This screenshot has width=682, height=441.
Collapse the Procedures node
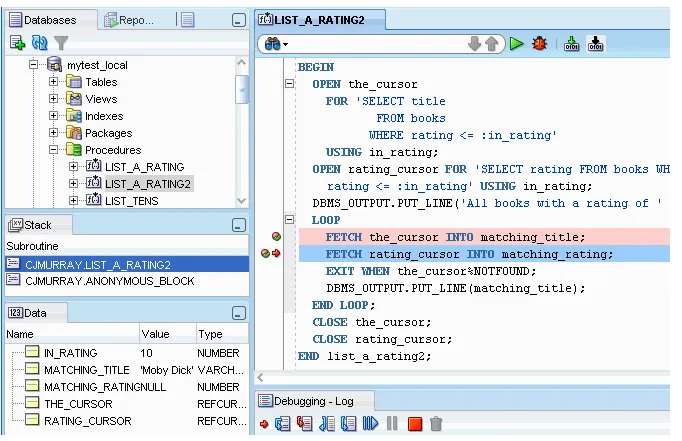[x=53, y=150]
